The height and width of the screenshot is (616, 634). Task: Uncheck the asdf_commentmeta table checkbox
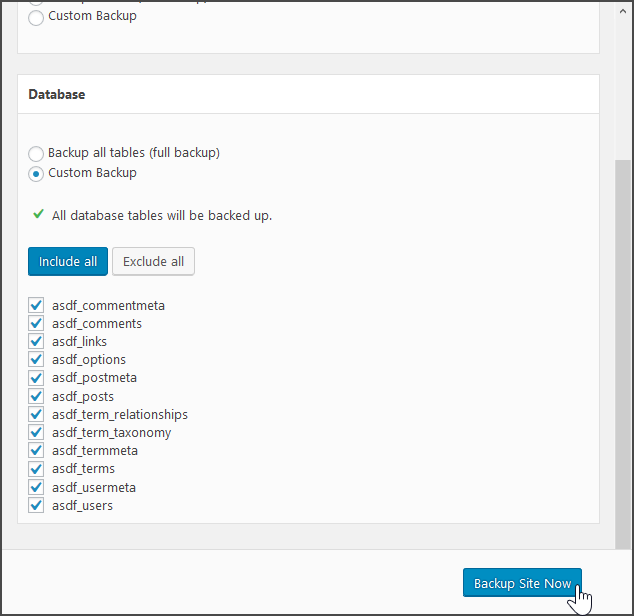point(36,305)
